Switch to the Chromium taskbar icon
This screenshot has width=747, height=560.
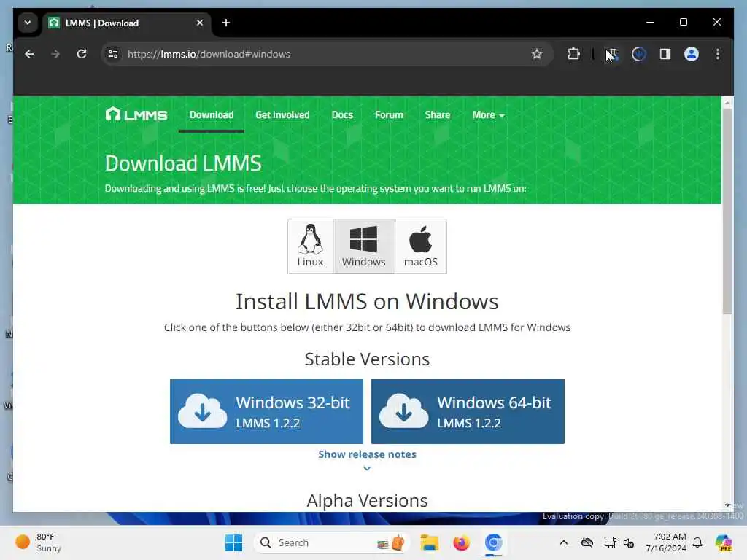pyautogui.click(x=494, y=542)
